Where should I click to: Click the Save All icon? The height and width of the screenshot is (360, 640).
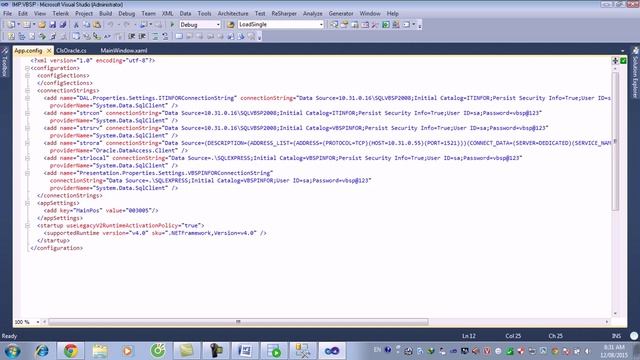[63, 24]
